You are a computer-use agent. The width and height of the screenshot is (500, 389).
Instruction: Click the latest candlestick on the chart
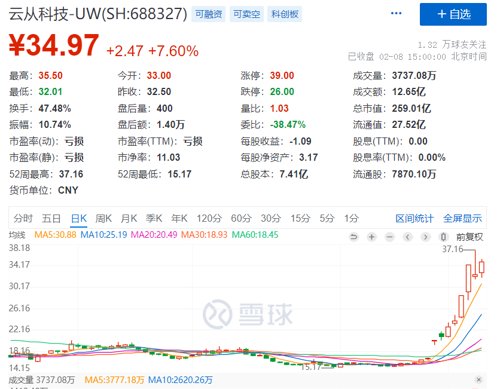pos(481,268)
